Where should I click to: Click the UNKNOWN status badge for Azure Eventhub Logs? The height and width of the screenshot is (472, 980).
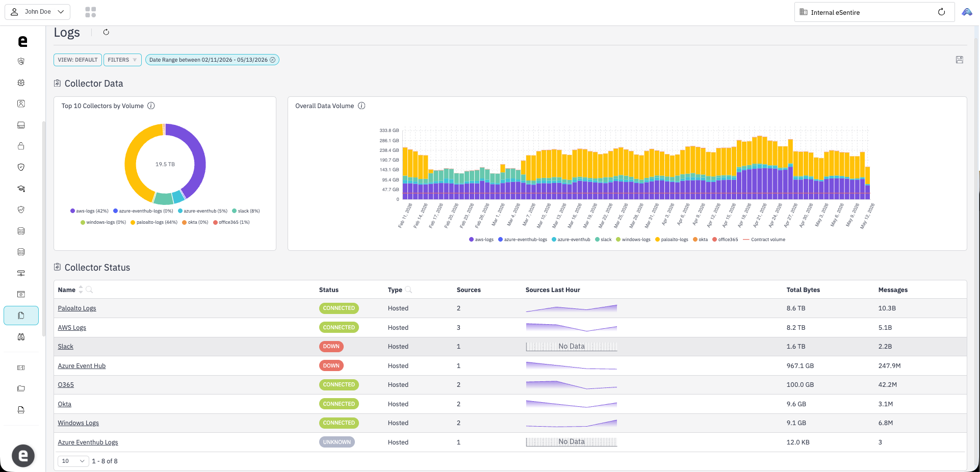337,442
